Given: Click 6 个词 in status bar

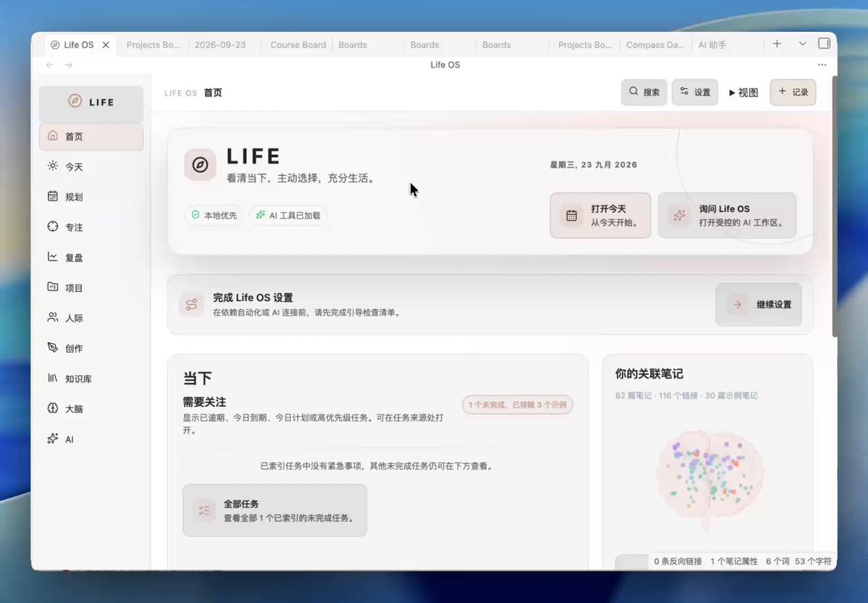Looking at the screenshot, I should [777, 561].
